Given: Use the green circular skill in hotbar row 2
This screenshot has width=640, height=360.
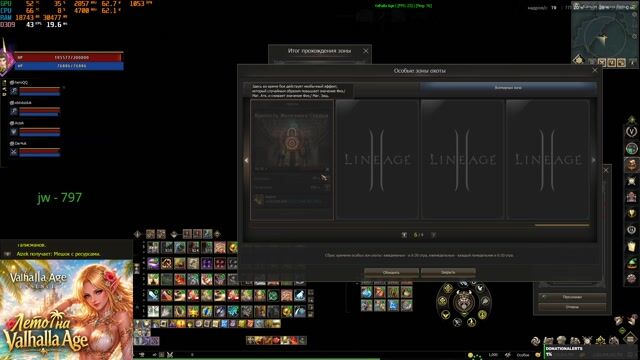Looking at the screenshot, I should (273, 295).
